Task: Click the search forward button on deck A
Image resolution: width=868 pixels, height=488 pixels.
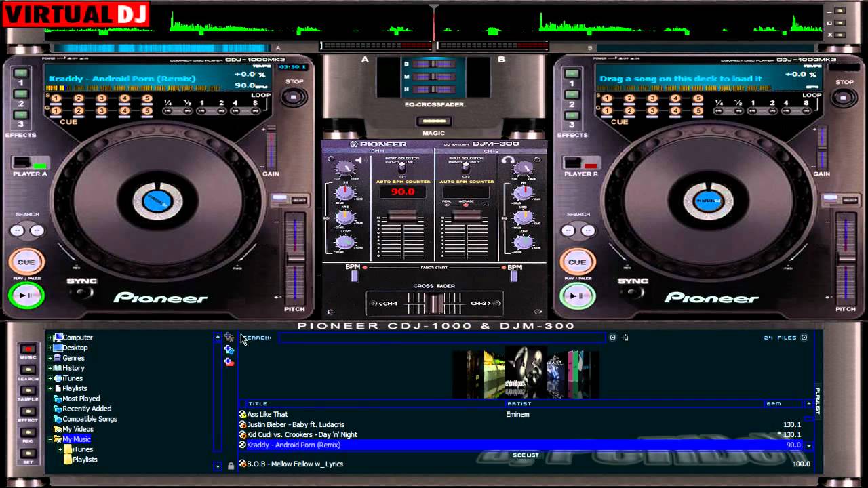Action: pyautogui.click(x=37, y=230)
